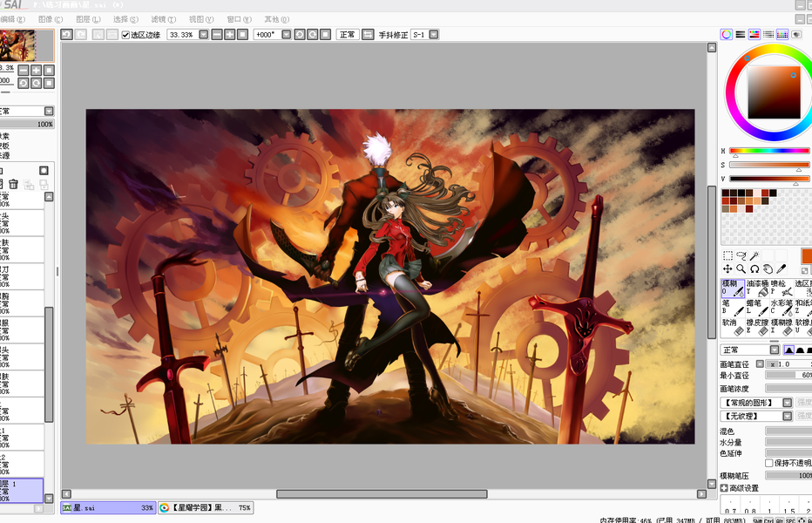Viewport: 812px width, 523px height.
Task: Toggle the swatches panel icon
Action: [782, 35]
